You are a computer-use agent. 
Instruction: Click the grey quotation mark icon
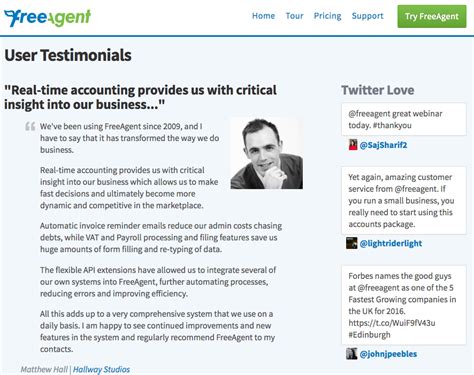click(x=30, y=127)
